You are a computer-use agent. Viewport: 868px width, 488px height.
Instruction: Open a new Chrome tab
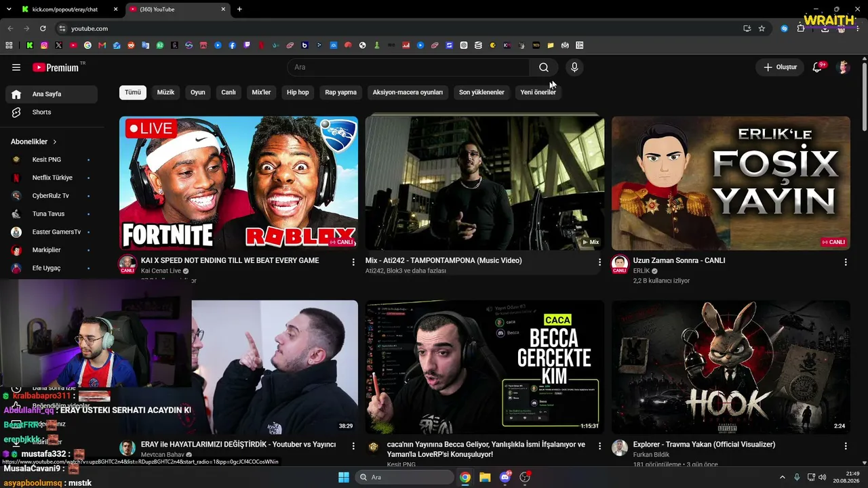(239, 9)
